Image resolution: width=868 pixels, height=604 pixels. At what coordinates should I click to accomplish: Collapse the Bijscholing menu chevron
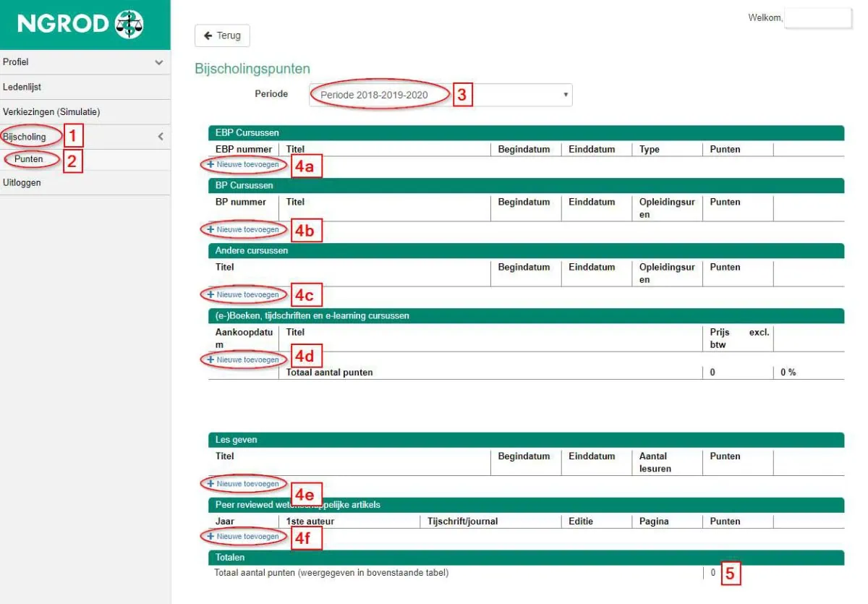point(161,136)
